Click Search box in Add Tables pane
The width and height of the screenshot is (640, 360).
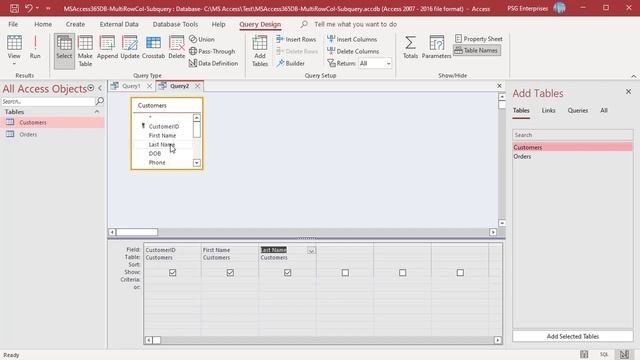pos(573,135)
